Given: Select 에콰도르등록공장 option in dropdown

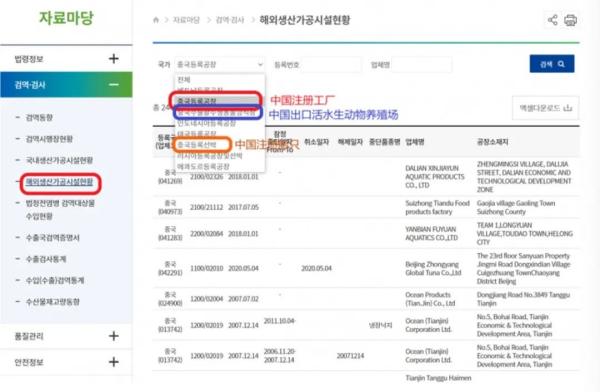Looking at the screenshot, I should click(203, 167).
